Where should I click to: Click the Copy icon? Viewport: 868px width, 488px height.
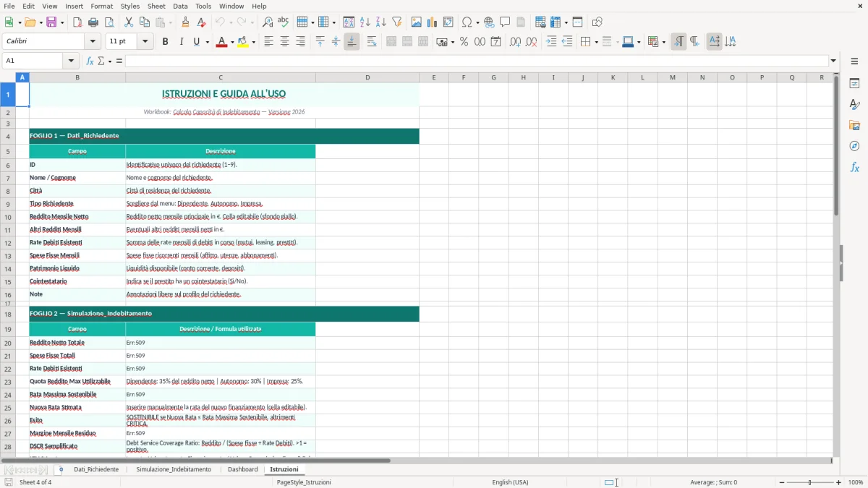tap(144, 22)
